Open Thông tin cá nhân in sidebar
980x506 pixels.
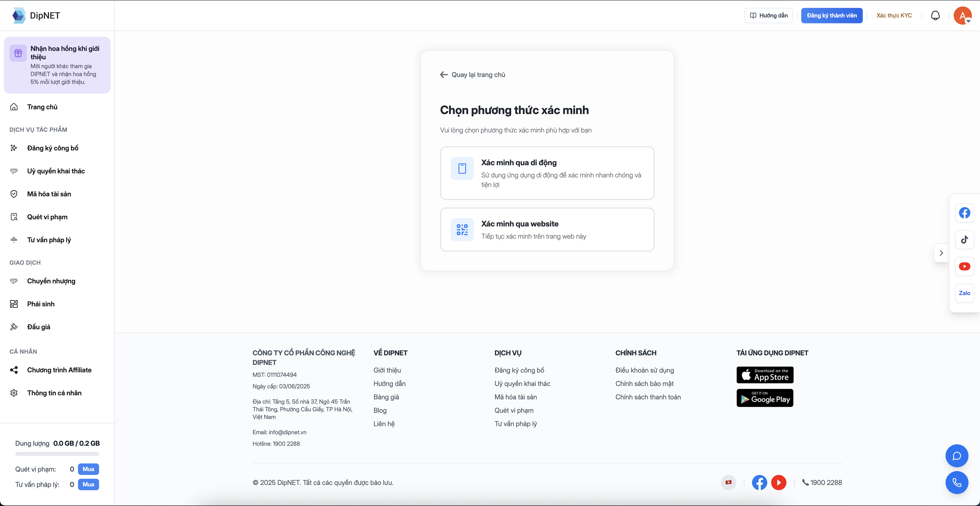57,393
